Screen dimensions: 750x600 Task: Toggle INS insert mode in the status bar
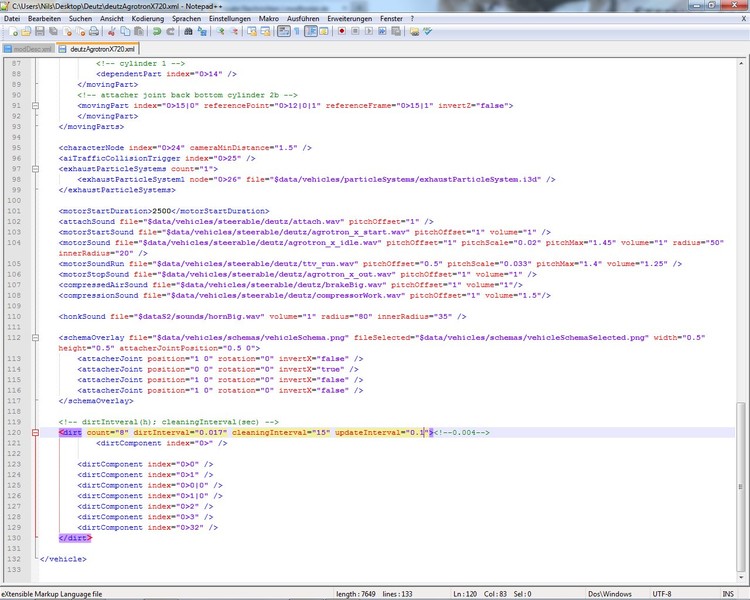tap(728, 594)
